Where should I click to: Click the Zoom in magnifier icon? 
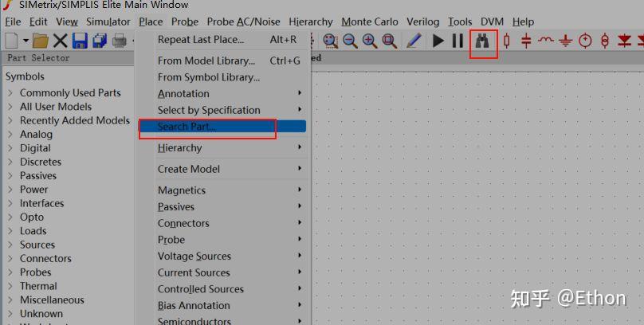[x=370, y=41]
